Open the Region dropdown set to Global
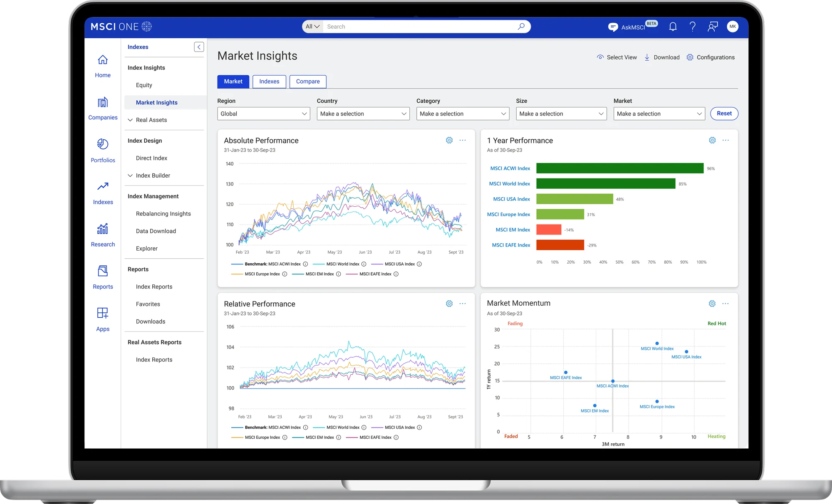The height and width of the screenshot is (504, 832). pos(264,114)
